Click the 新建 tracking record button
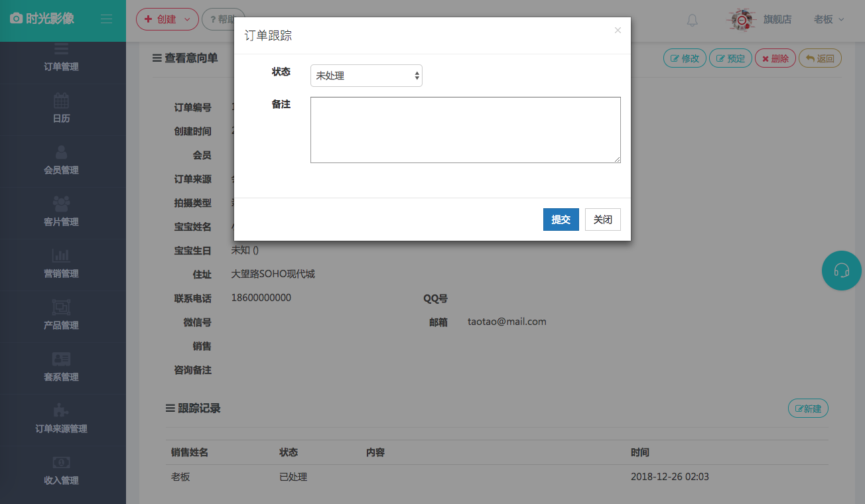 (808, 409)
